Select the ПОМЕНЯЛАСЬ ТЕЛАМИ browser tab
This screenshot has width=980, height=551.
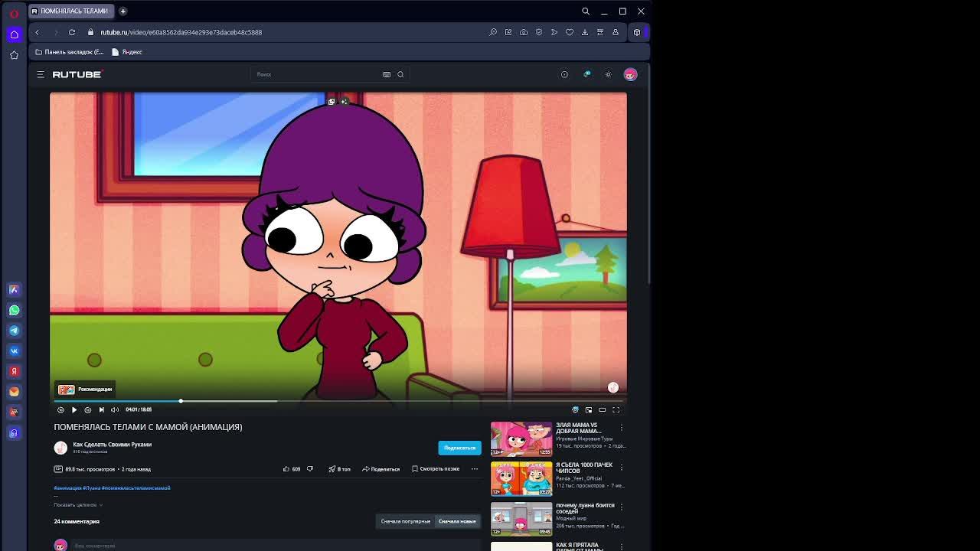pyautogui.click(x=70, y=11)
